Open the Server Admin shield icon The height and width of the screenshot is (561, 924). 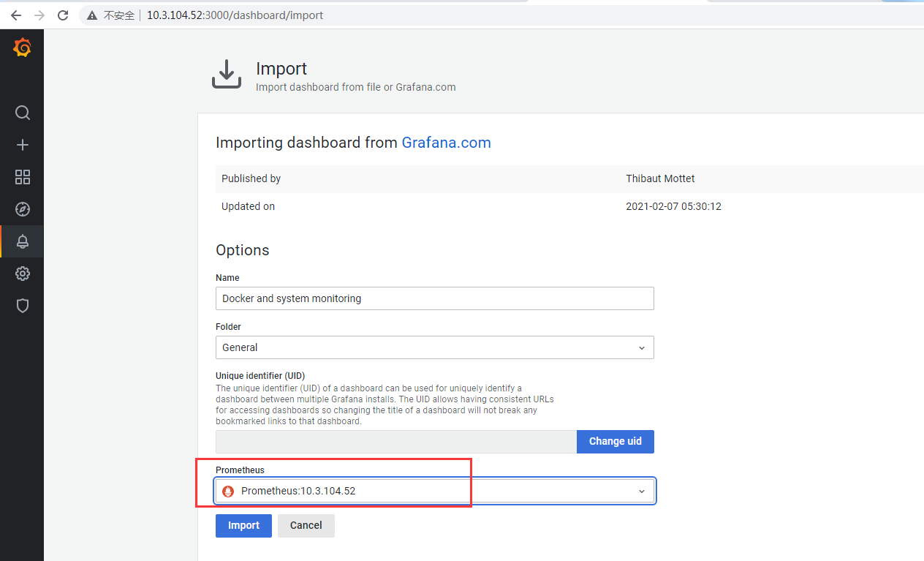click(x=23, y=306)
